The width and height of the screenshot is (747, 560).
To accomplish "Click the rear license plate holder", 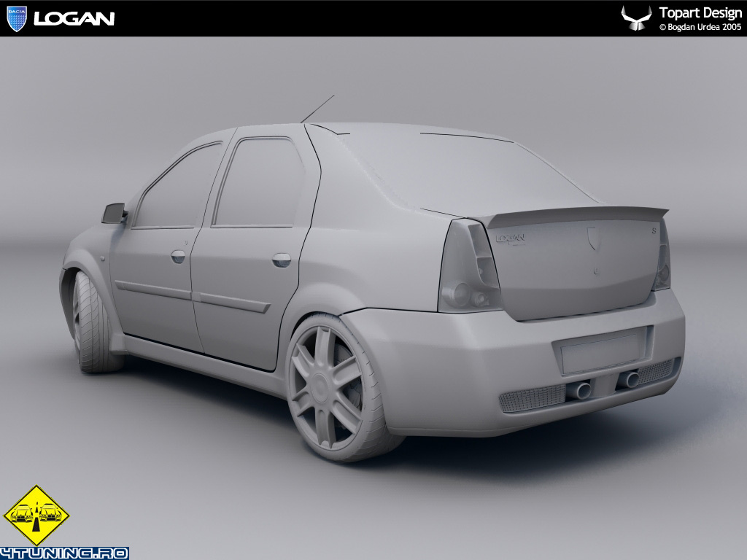I will (601, 351).
